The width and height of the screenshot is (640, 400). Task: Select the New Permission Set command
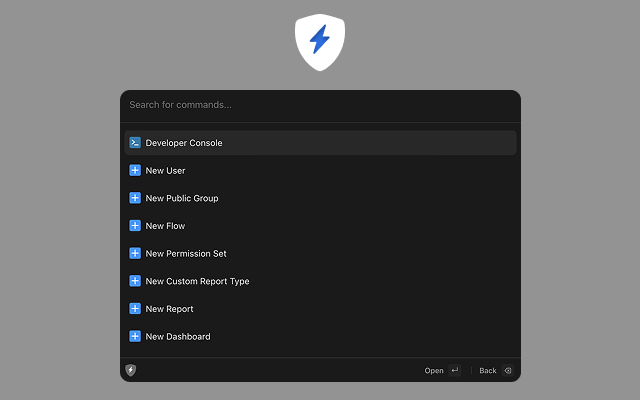tap(320, 253)
